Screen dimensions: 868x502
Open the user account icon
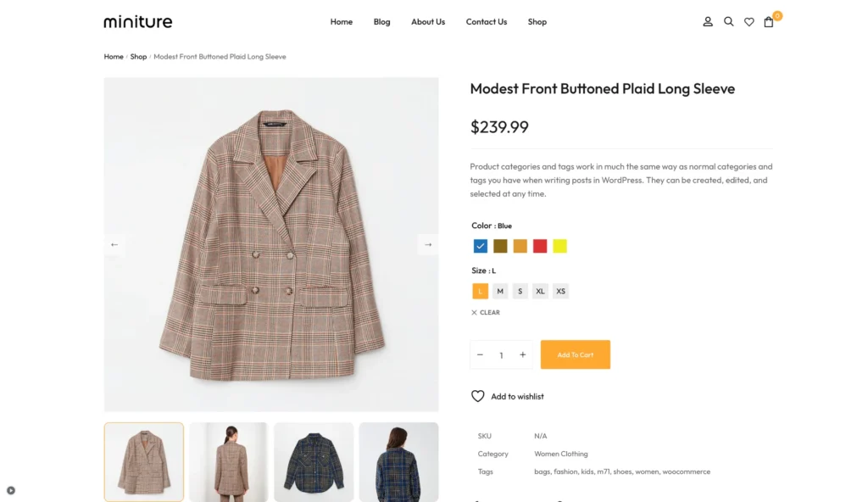point(708,22)
